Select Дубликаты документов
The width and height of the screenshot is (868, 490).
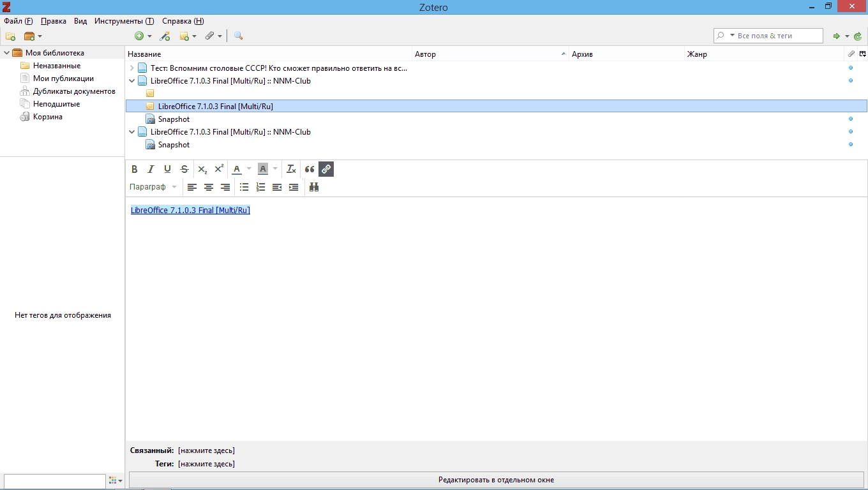click(x=74, y=91)
